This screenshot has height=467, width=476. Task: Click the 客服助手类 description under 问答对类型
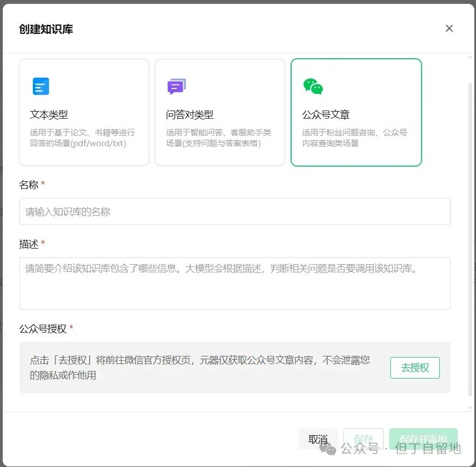click(x=218, y=138)
